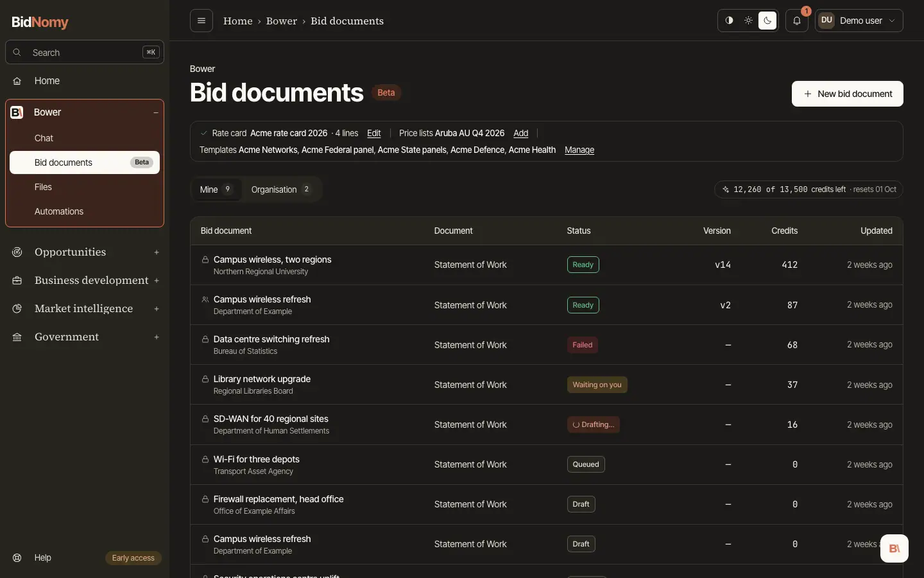Click the Government building icon
The height and width of the screenshot is (578, 924).
click(17, 337)
